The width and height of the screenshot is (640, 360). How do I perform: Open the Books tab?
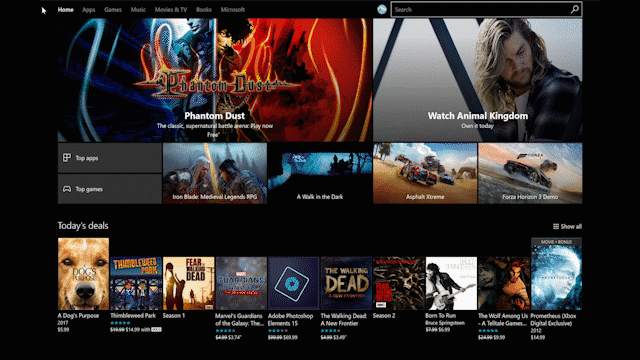[x=204, y=9]
